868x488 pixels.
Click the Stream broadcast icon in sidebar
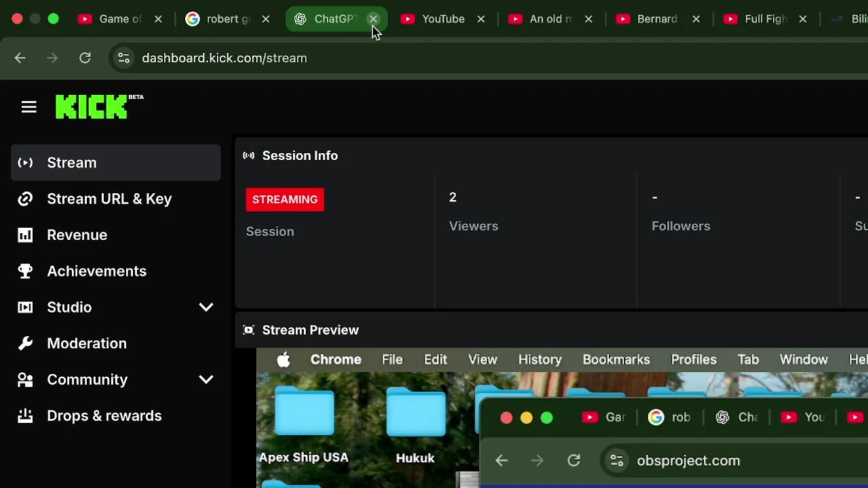[x=25, y=163]
